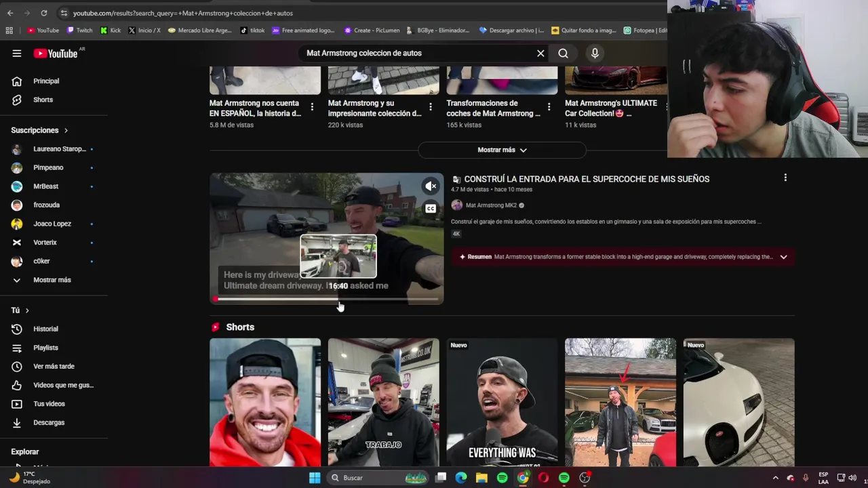Viewport: 868px width, 488px height.
Task: Open OBS Studio from the taskbar
Action: pos(585,478)
